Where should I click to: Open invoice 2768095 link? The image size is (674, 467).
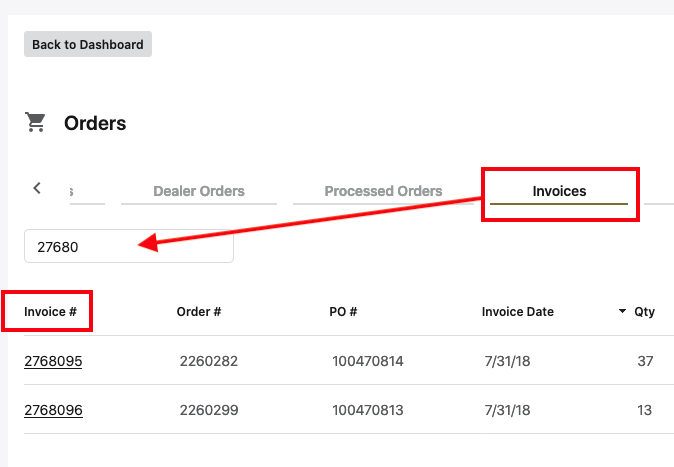pyautogui.click(x=53, y=361)
